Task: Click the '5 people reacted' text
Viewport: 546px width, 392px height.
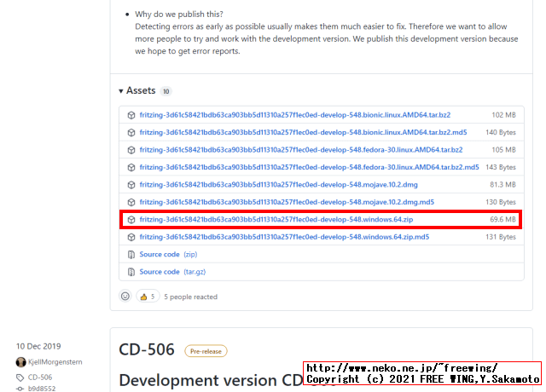Action: (191, 297)
